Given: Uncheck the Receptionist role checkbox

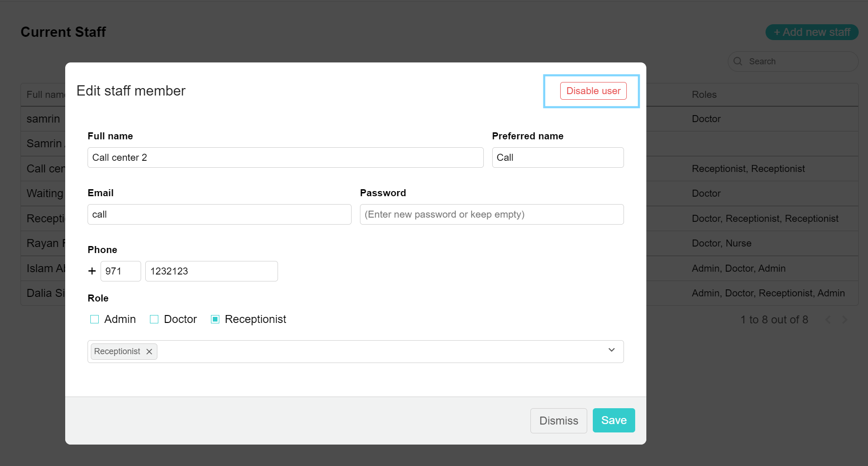Looking at the screenshot, I should (215, 319).
